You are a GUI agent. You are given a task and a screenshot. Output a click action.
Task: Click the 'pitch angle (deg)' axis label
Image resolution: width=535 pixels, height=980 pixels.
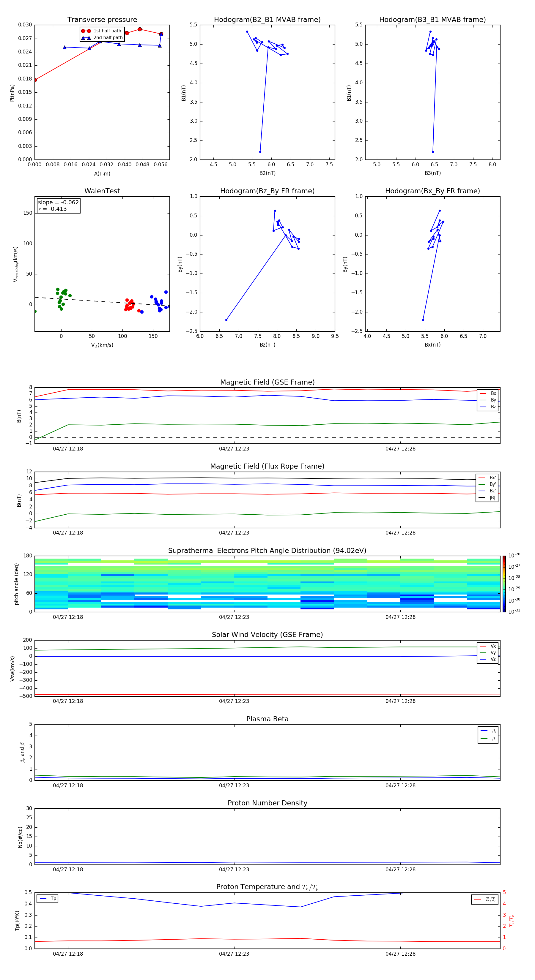16,584
